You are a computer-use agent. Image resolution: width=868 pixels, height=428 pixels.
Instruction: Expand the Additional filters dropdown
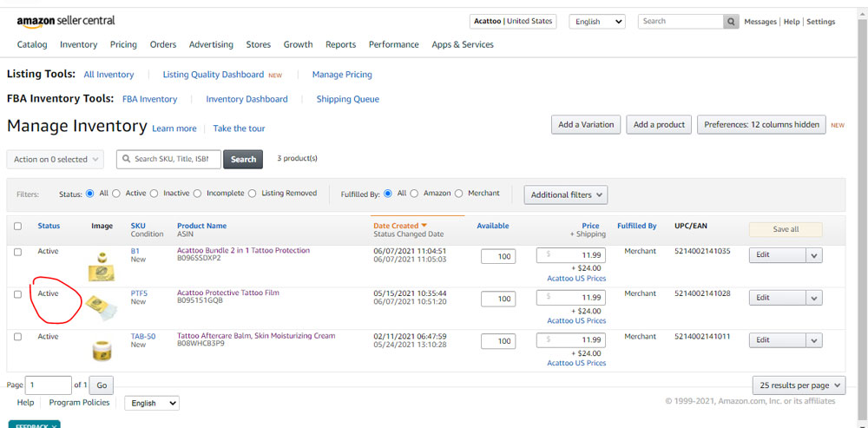[565, 194]
